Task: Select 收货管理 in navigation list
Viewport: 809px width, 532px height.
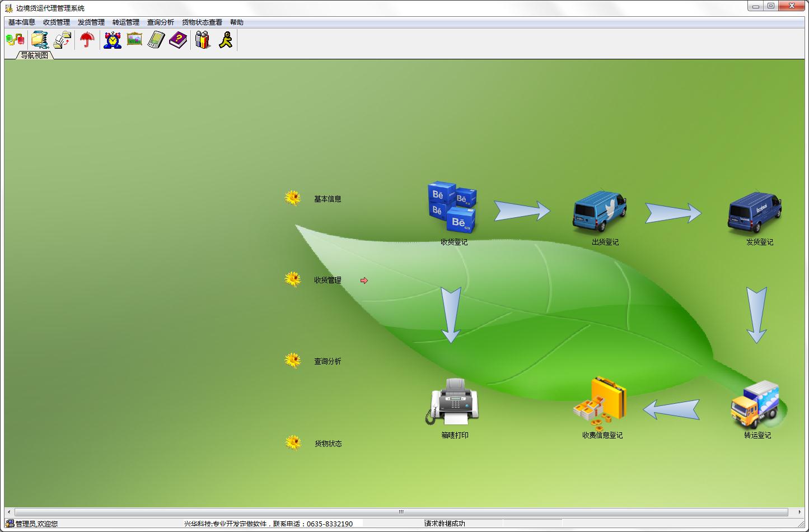Action: pos(328,280)
